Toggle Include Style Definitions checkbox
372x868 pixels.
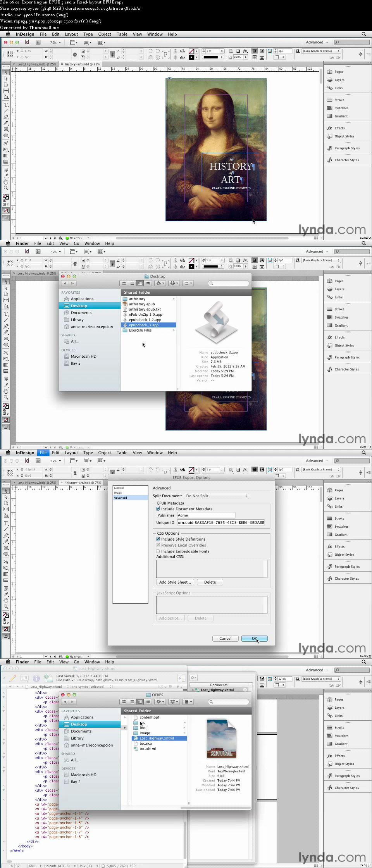coord(158,539)
